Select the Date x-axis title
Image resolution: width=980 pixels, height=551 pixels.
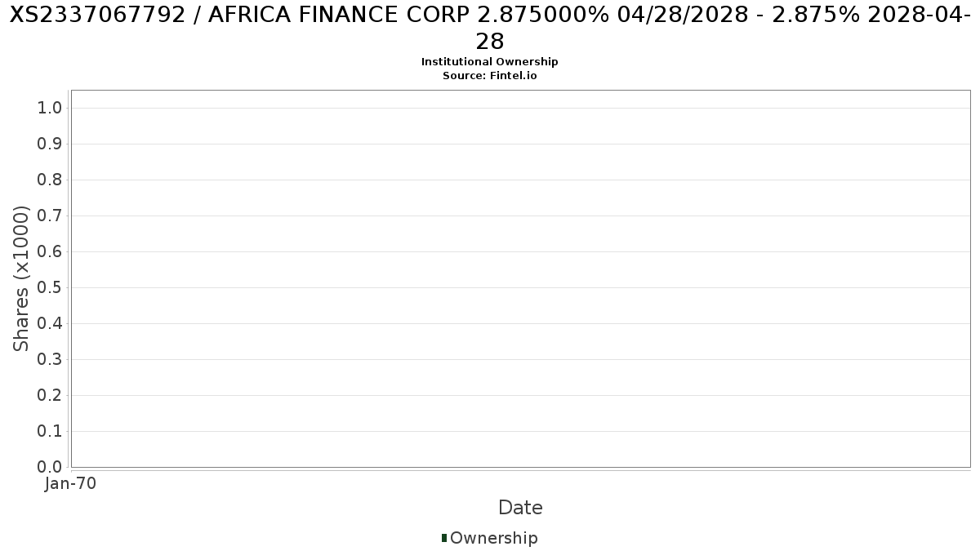tap(520, 508)
